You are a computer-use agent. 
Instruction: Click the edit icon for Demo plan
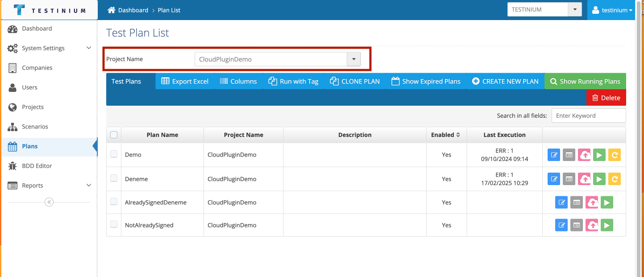554,155
